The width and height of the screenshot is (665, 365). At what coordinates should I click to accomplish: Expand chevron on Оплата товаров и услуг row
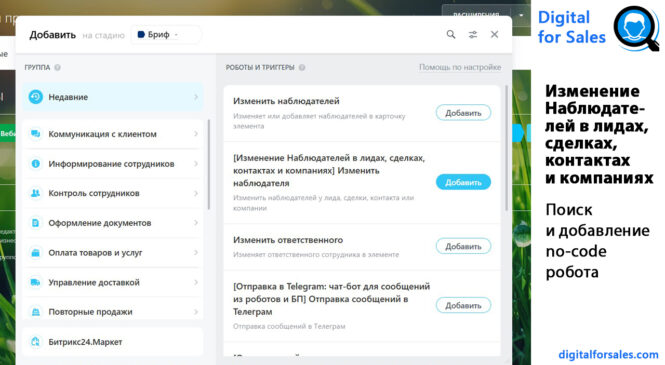[x=196, y=253]
